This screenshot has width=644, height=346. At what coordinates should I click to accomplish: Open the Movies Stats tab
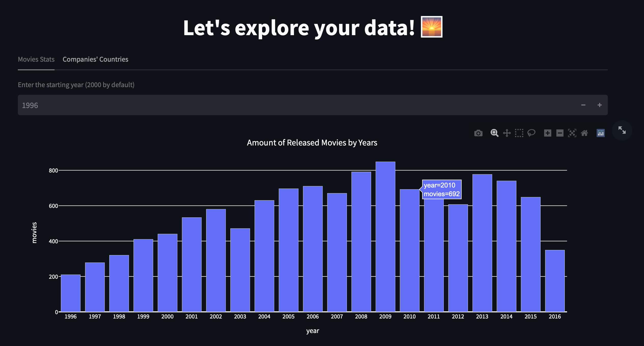click(36, 59)
